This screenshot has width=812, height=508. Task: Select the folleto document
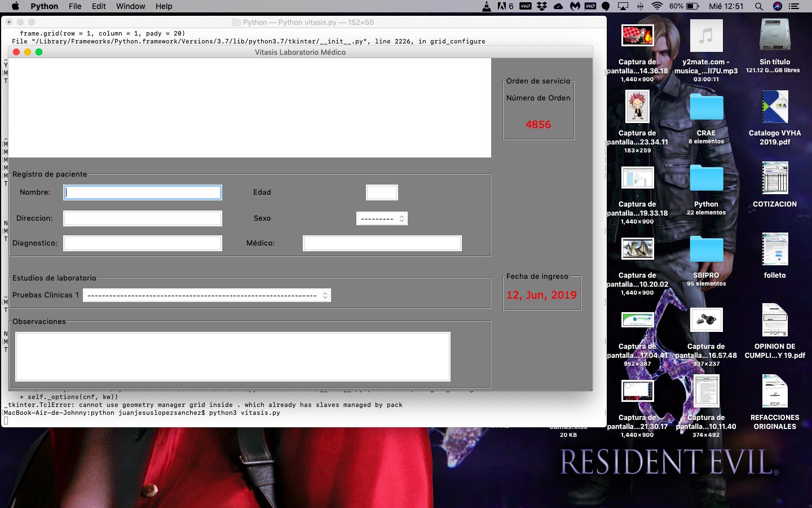pyautogui.click(x=775, y=249)
